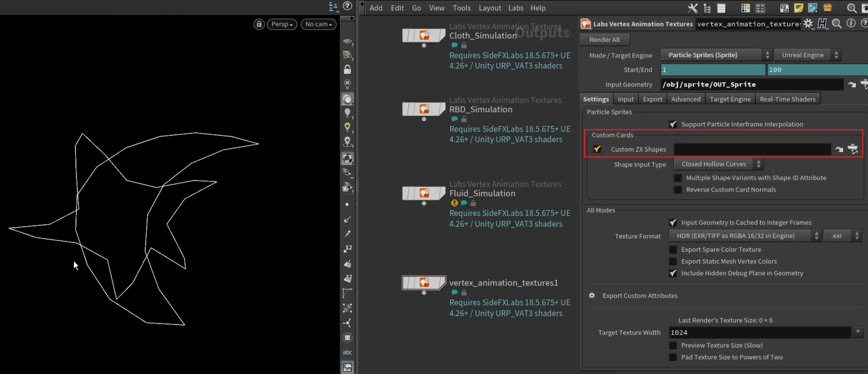Click the green spiral grid icon
Image resolution: width=868 pixels, height=374 pixels.
tap(347, 55)
